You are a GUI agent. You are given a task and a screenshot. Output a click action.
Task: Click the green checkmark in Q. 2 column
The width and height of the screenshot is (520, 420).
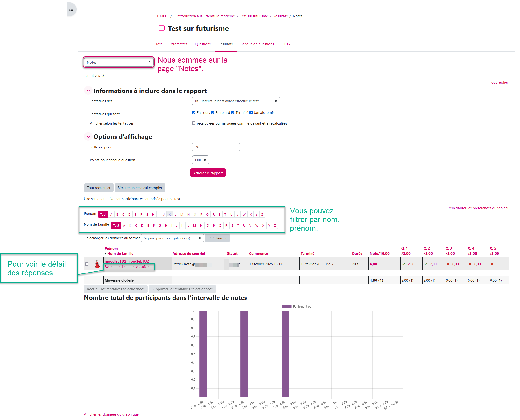[426, 264]
